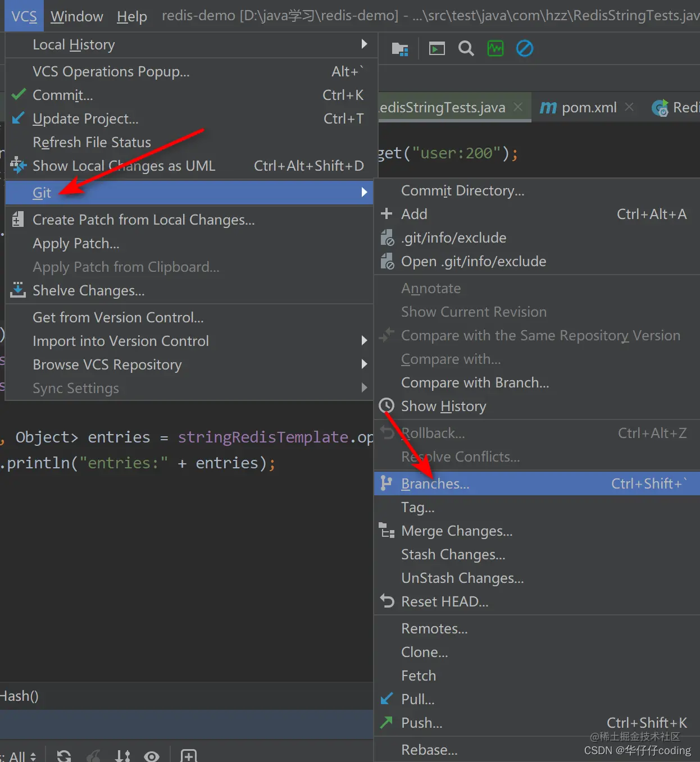
Task: Choose Compare with the Same Repository Version
Action: click(537, 335)
